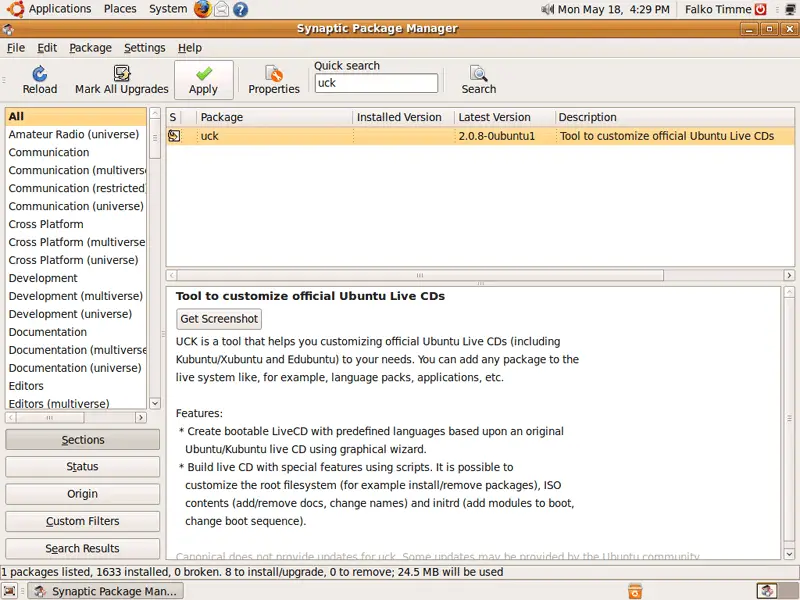Apply marked changes with the checkmark icon
This screenshot has height=600, width=800.
204,73
